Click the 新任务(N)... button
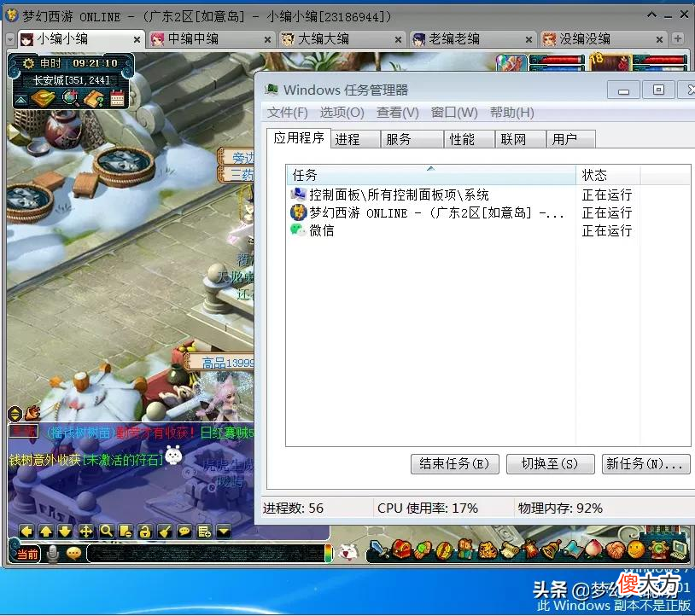 pyautogui.click(x=645, y=463)
